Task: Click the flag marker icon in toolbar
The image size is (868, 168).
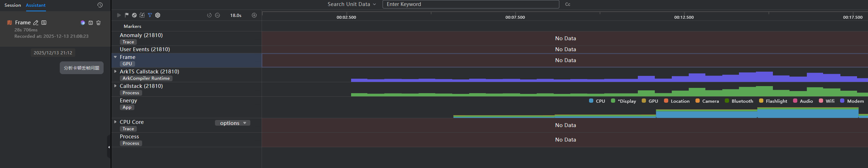Action: pyautogui.click(x=127, y=15)
